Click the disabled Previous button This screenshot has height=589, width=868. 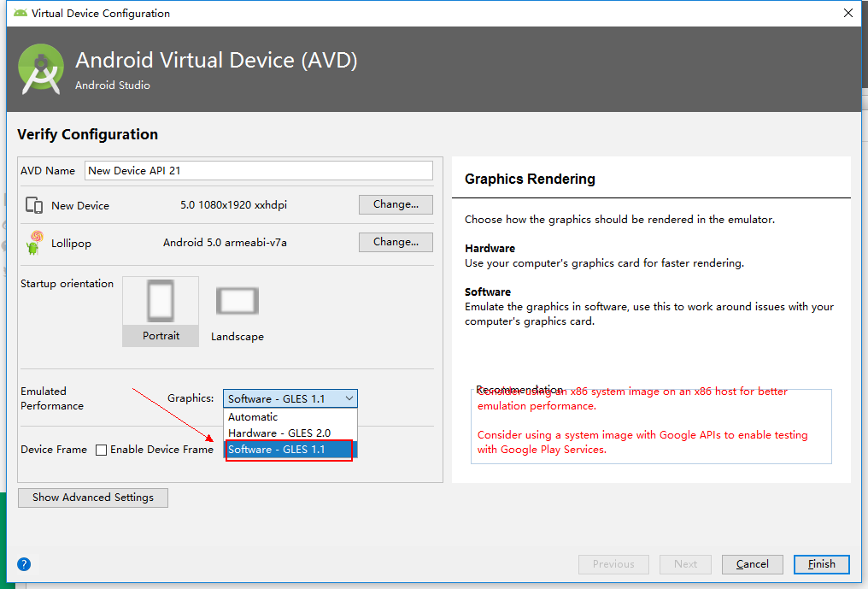[613, 564]
